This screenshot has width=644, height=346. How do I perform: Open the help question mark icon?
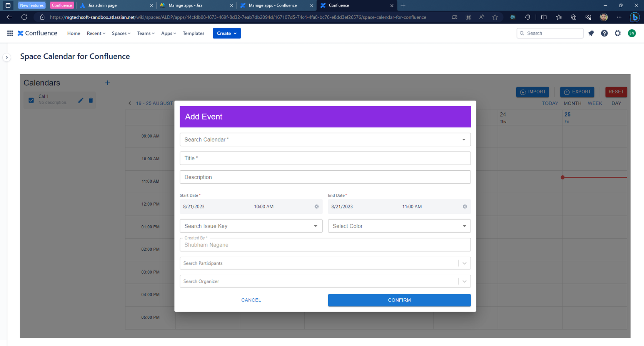pos(604,33)
